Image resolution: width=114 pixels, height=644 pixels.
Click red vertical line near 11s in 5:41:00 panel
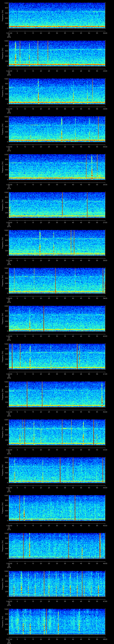27,394
